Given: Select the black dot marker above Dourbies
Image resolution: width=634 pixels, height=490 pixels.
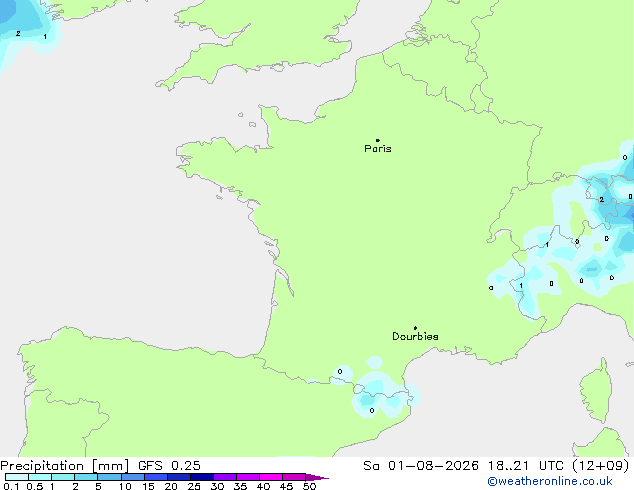Looking at the screenshot, I should 415,328.
